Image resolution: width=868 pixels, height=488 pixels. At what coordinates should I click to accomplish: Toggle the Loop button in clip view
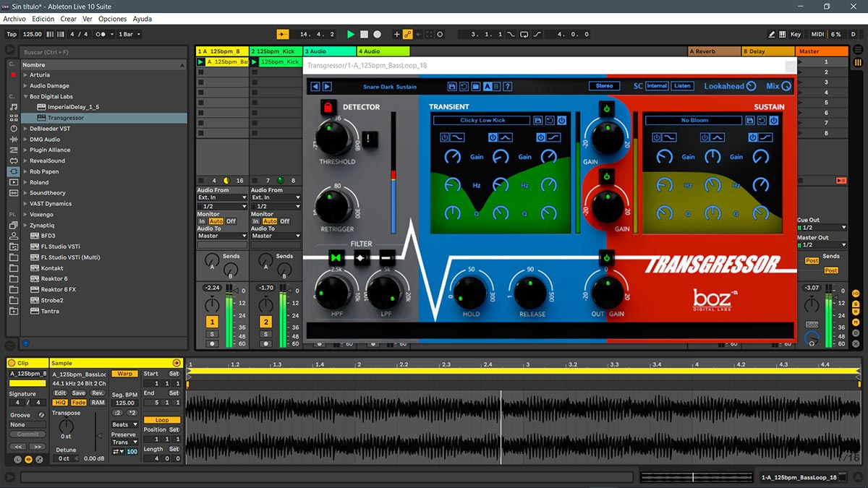pyautogui.click(x=162, y=420)
